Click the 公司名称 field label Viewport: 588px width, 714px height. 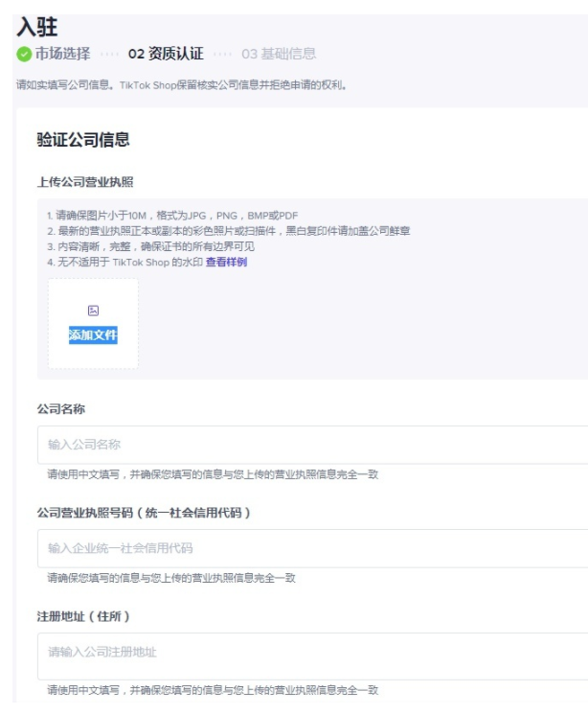pos(61,409)
